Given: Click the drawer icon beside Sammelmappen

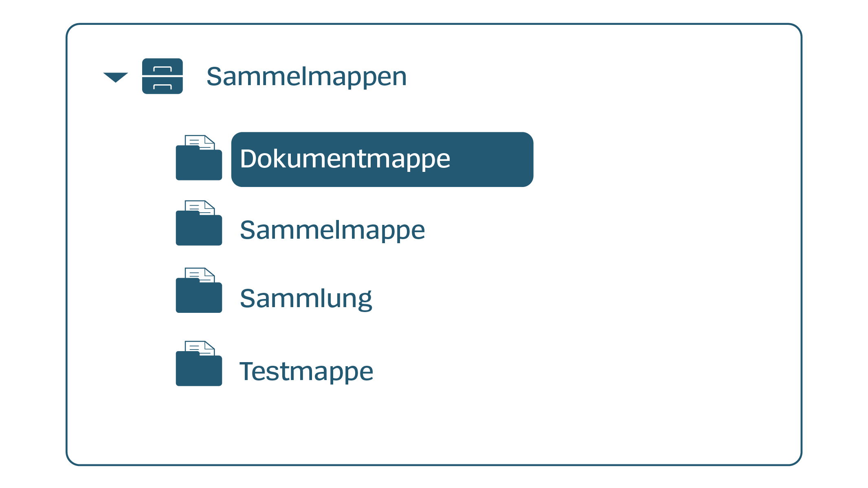Looking at the screenshot, I should (162, 76).
